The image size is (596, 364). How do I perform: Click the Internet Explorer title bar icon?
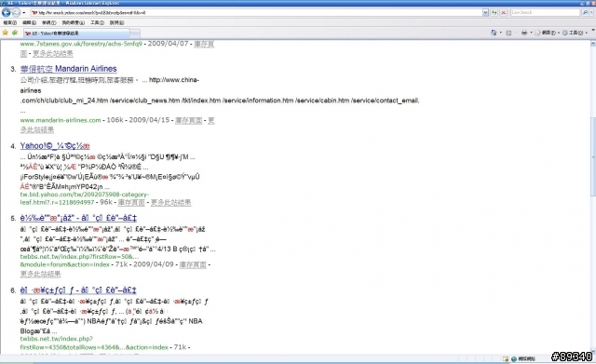pyautogui.click(x=4, y=3)
